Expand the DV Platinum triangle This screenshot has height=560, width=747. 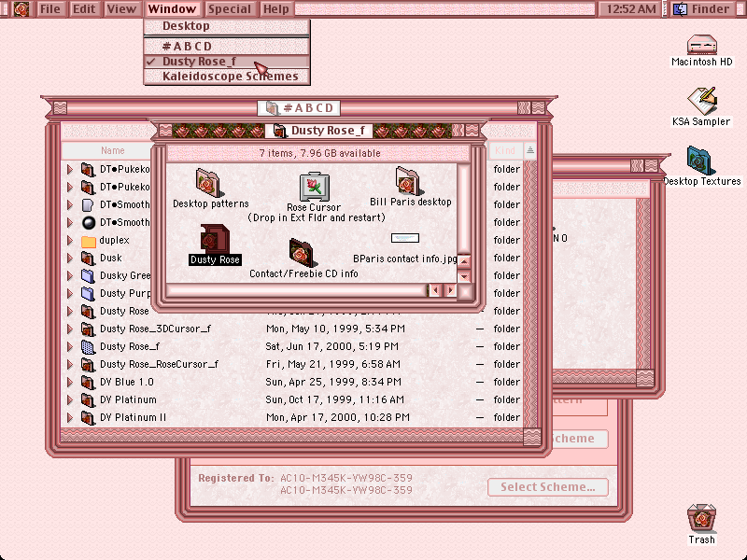click(70, 400)
